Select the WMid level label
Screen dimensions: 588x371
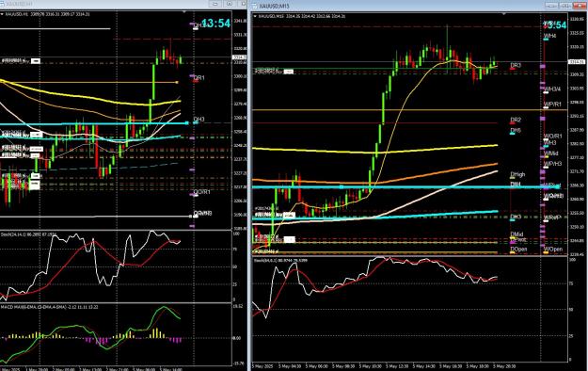(551, 153)
